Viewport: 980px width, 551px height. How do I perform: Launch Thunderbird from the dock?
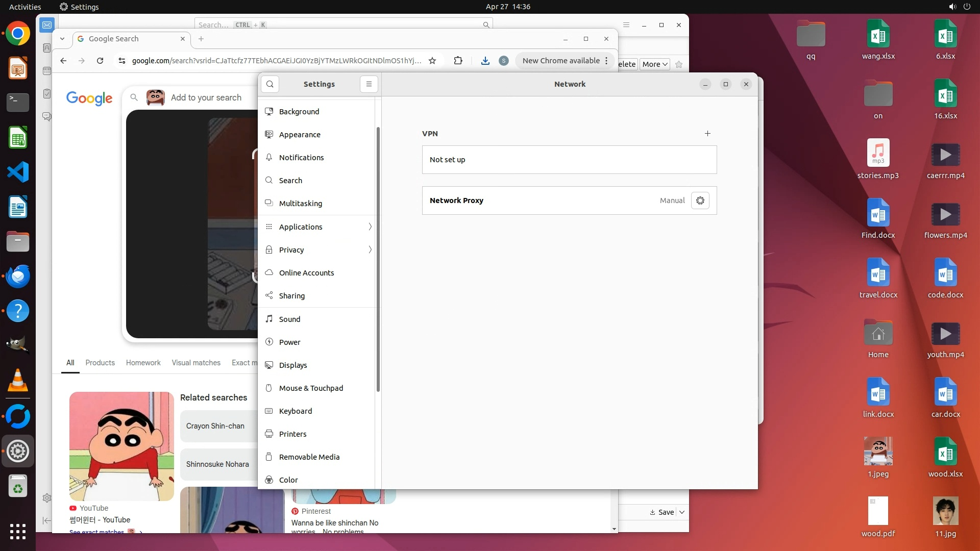click(18, 276)
